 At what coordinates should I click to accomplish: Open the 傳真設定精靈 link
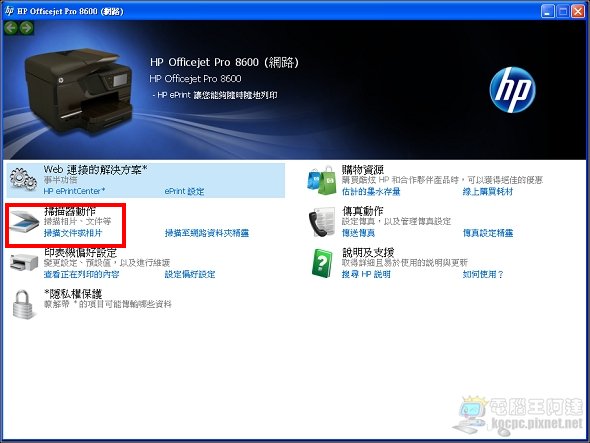[x=488, y=233]
